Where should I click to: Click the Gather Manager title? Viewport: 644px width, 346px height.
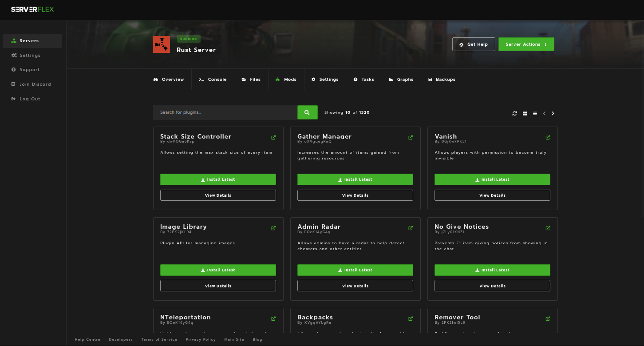pyautogui.click(x=324, y=136)
